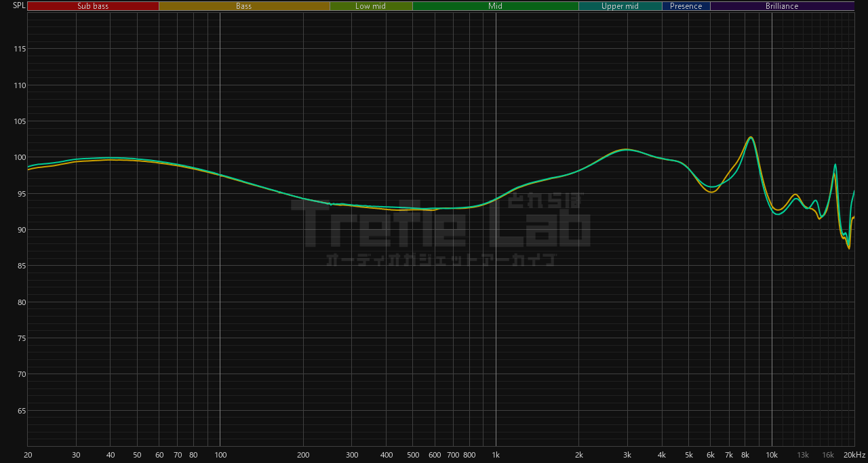Click the SPL axis label
868x463 pixels.
coord(19,6)
